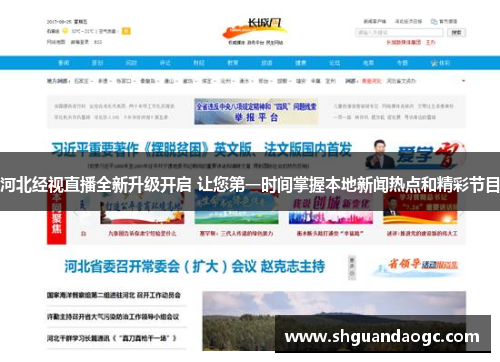Select 唐山 in the local channels row
Viewport: 500px width, 362px height.
click(x=169, y=81)
